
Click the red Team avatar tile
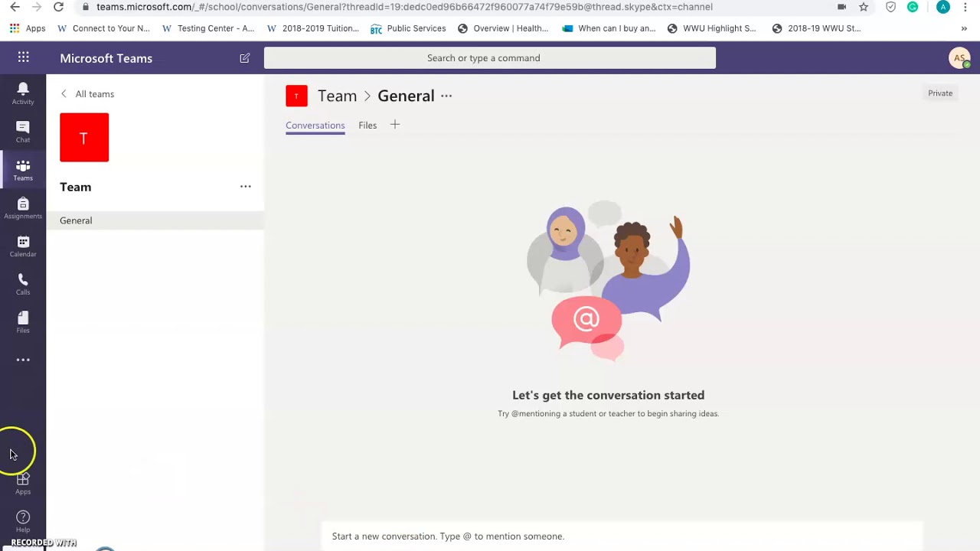[x=84, y=138]
